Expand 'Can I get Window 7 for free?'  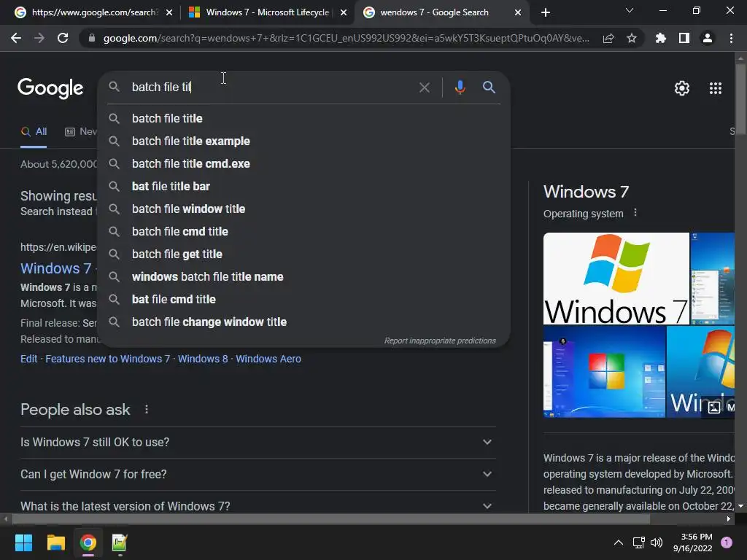(x=258, y=474)
